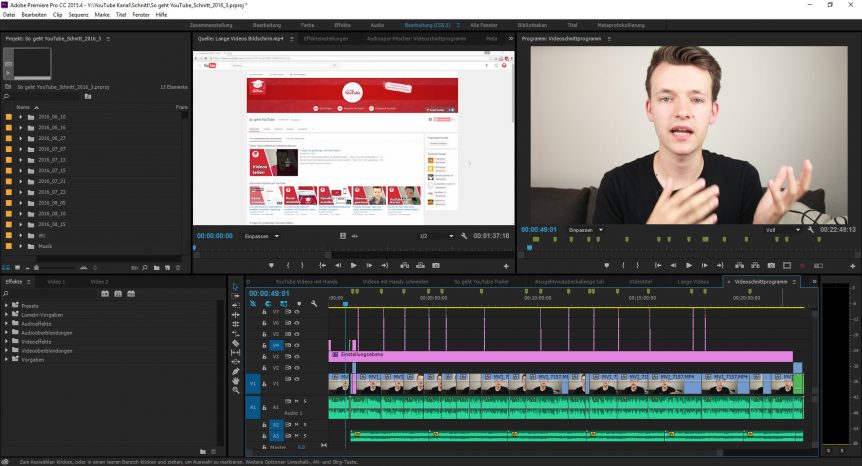Select the 2016_08_05 folder

52,203
